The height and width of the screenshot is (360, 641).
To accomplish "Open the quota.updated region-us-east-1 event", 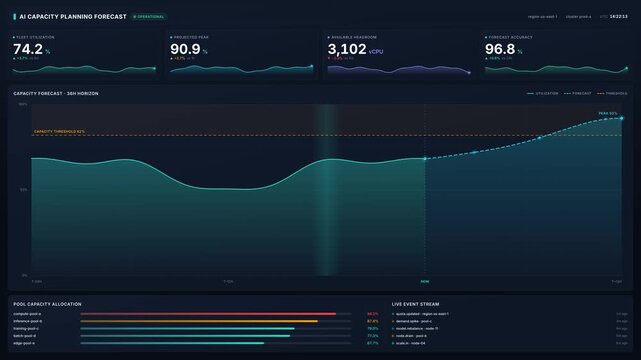I will [x=510, y=314].
